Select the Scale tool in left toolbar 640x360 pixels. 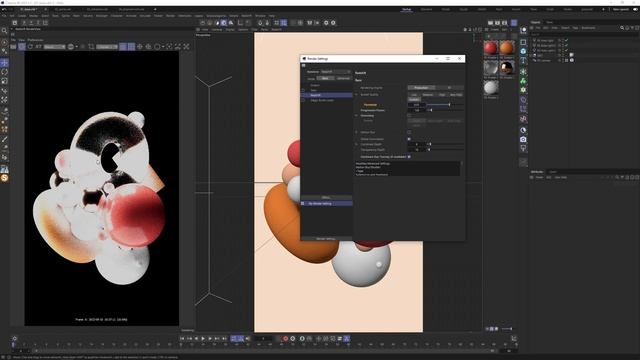point(4,81)
